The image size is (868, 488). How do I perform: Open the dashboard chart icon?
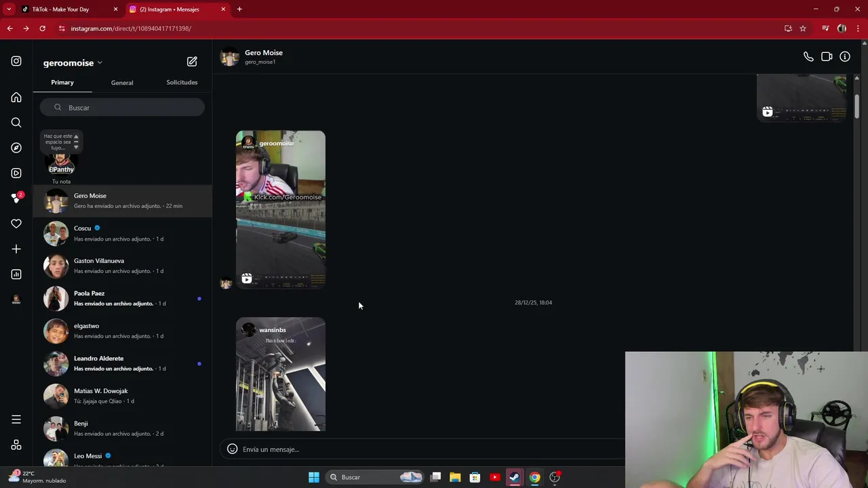16,274
